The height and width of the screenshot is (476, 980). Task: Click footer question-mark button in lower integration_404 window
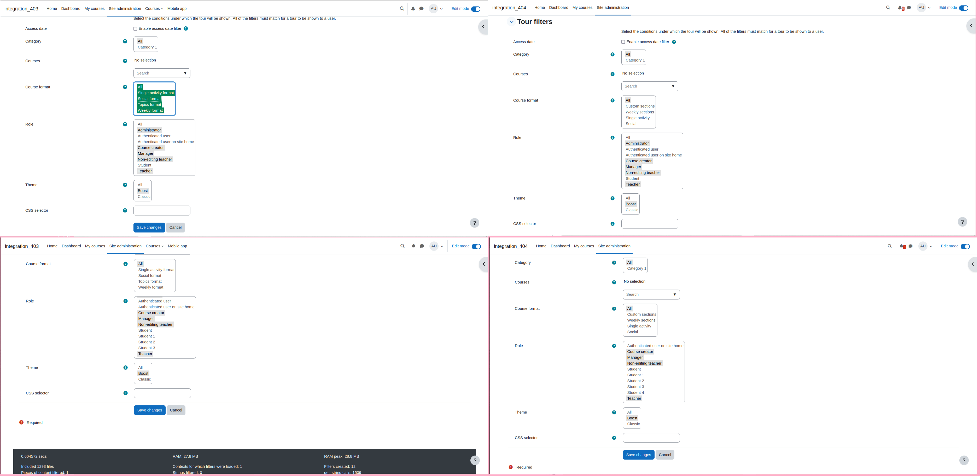coord(964,460)
